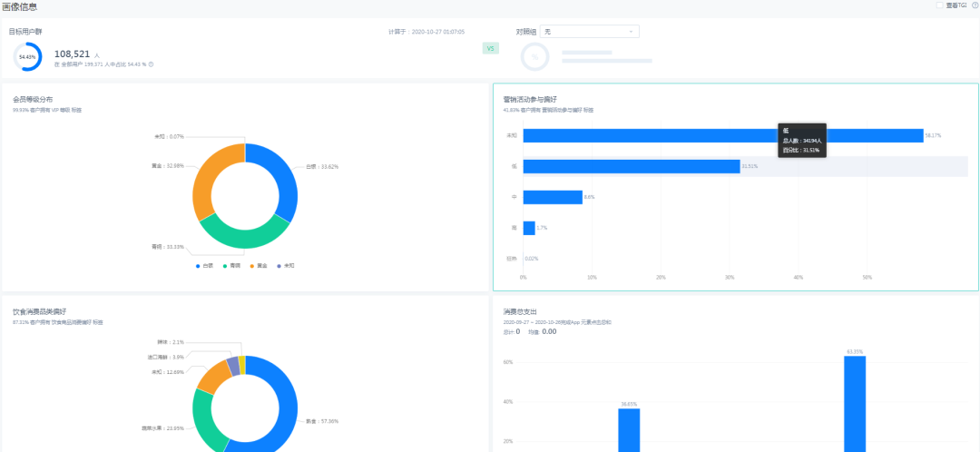This screenshot has width=980, height=452.
Task: Click the 蔬菜水果：23.95% label
Action: (163, 429)
